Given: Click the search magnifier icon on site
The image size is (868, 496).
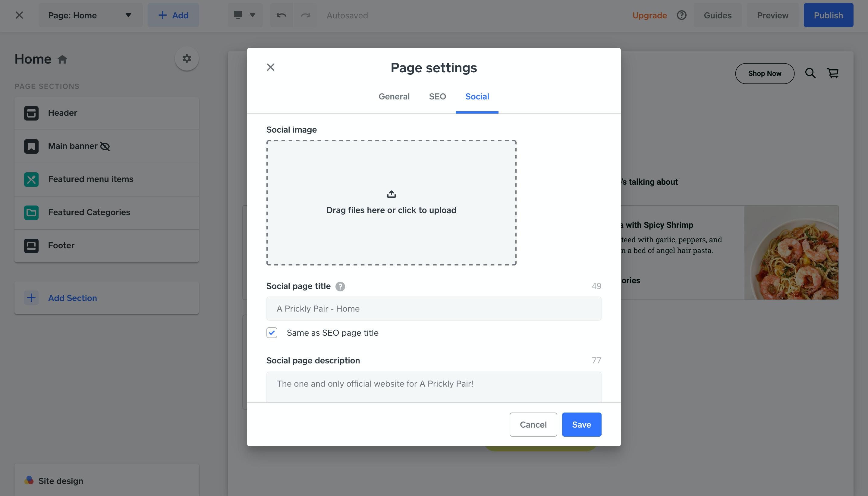Looking at the screenshot, I should click(810, 73).
